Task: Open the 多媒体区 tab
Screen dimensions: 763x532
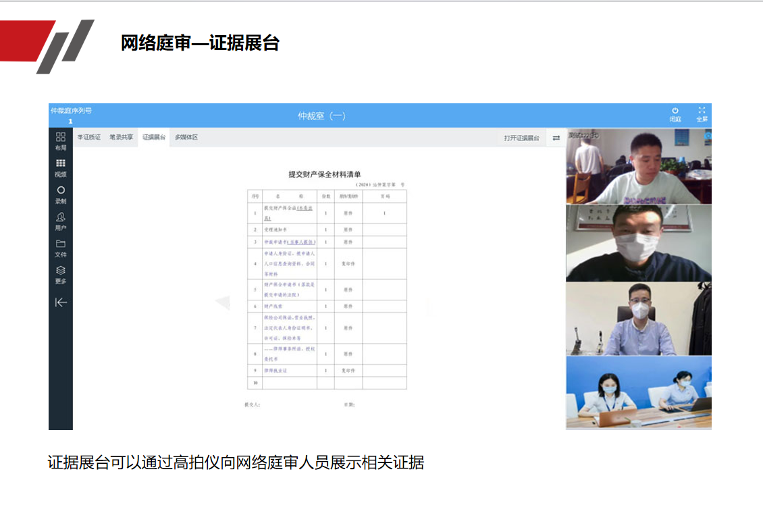Action: tap(186, 137)
